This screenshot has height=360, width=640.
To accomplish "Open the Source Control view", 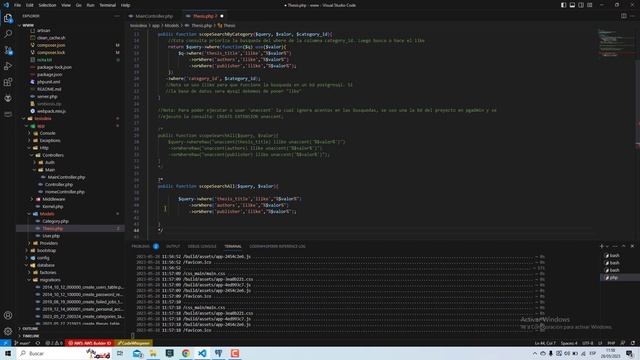I will click(x=8, y=50).
